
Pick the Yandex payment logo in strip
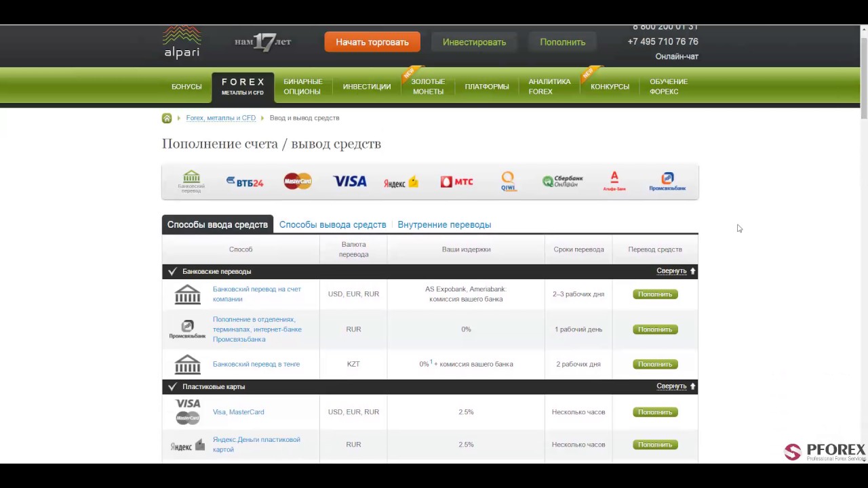point(401,182)
